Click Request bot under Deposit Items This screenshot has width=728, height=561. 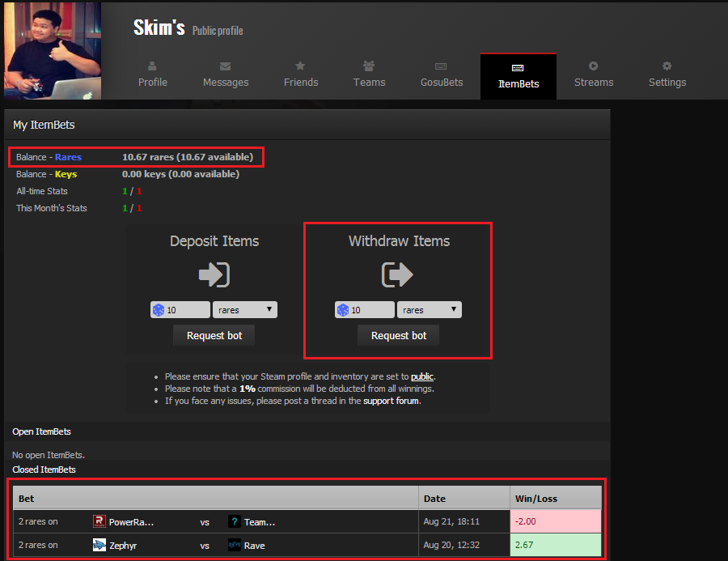[214, 335]
